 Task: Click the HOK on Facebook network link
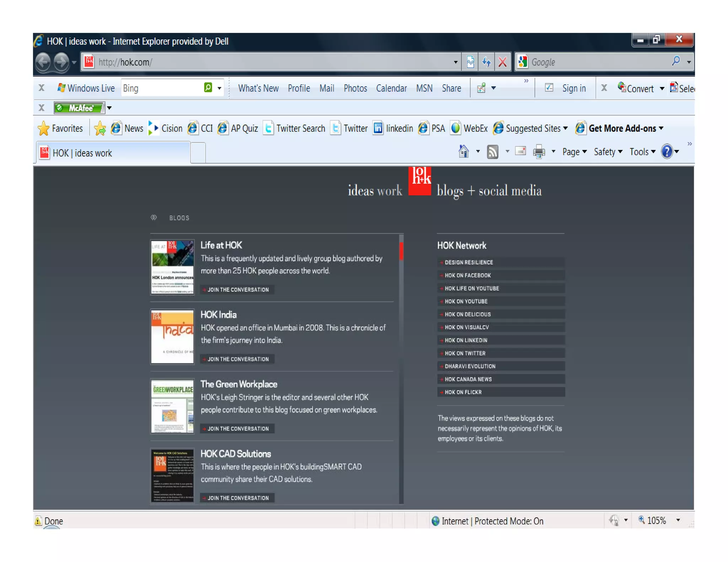500,275
